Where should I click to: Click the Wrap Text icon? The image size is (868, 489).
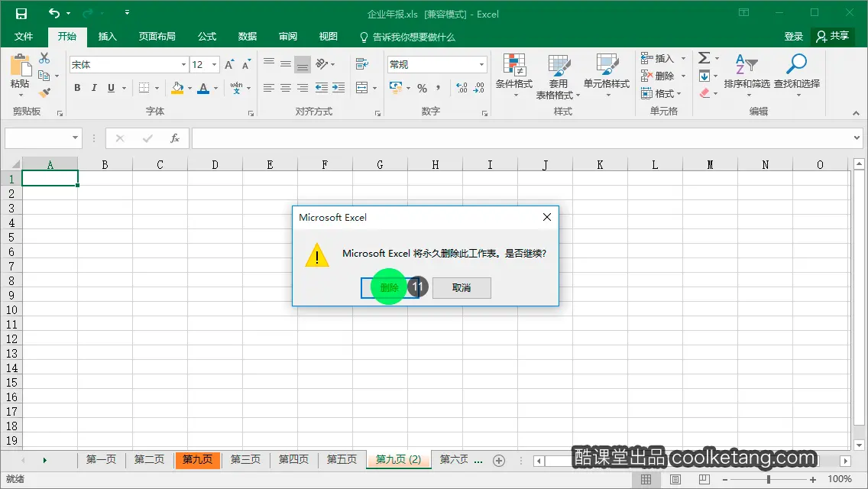click(x=362, y=63)
